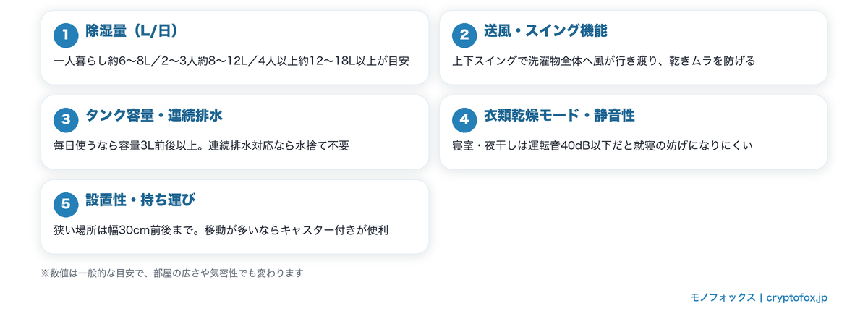Click the blue number 5 circle badge
The width and height of the screenshot is (868, 319).
pyautogui.click(x=66, y=204)
